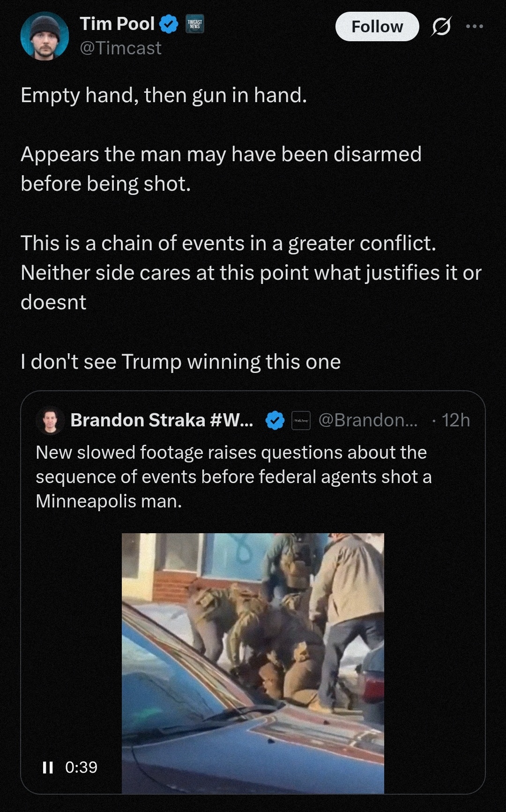The image size is (506, 812).
Task: Open Brandon Straka's display name
Action: (x=162, y=420)
